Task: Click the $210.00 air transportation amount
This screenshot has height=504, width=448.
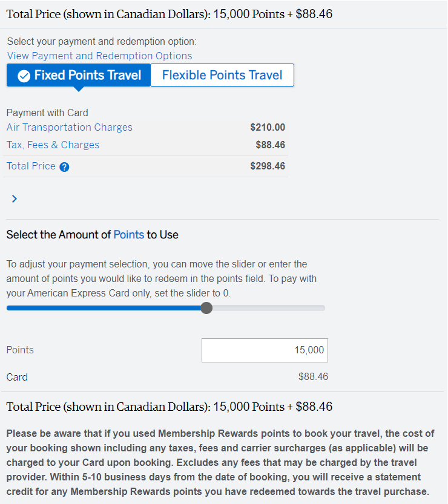Action: click(267, 127)
